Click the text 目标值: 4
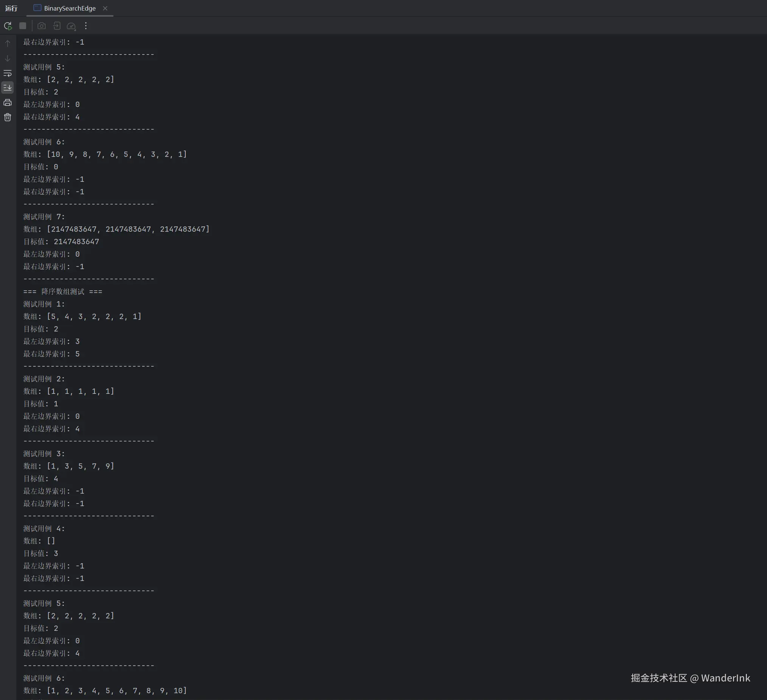The image size is (767, 700). pyautogui.click(x=41, y=479)
